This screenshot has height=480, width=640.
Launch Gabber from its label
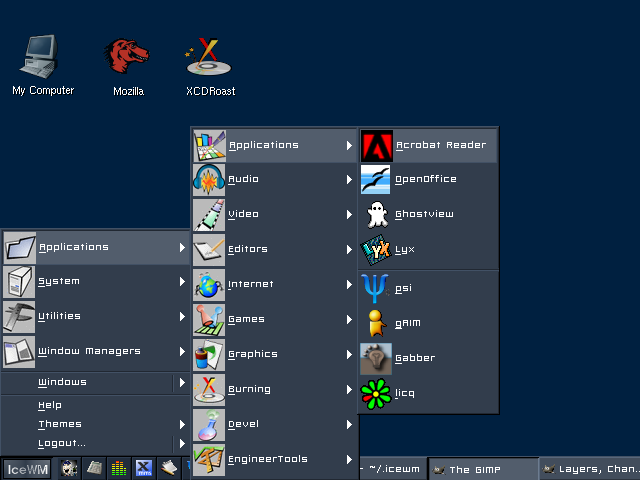click(x=415, y=358)
